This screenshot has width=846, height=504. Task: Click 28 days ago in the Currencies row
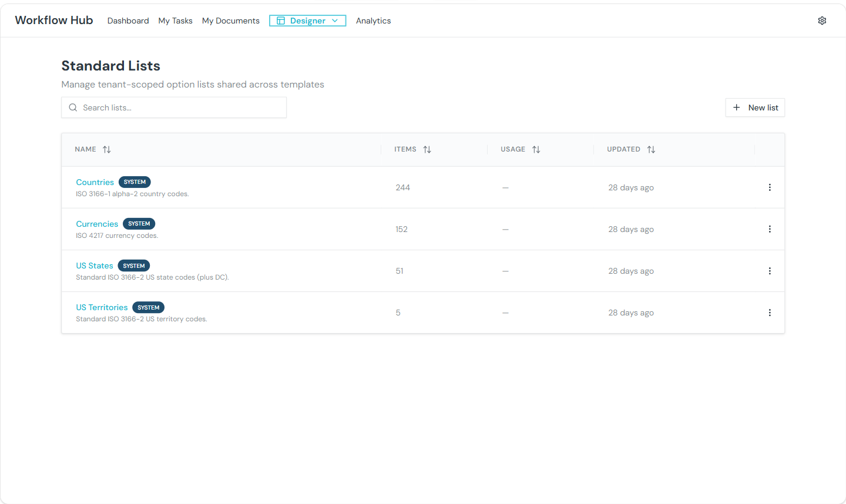[631, 229]
